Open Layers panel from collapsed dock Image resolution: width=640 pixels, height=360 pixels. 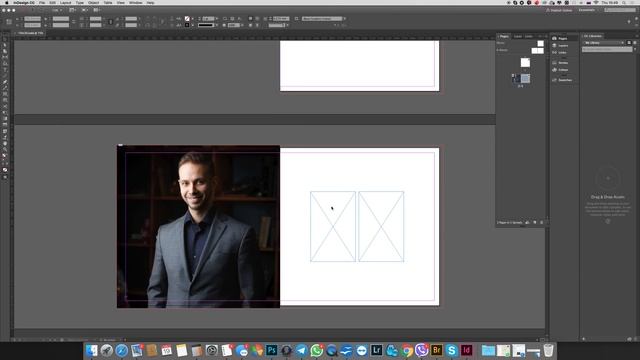click(x=562, y=45)
